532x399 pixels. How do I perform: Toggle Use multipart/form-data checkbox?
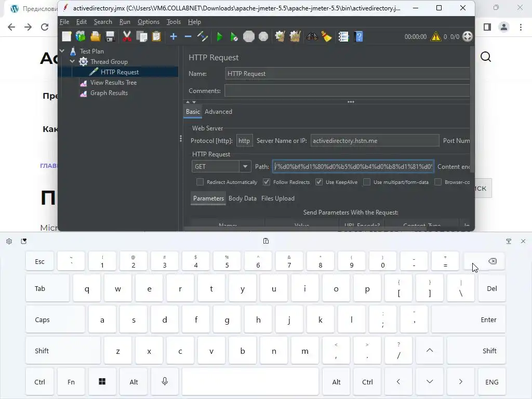coord(367,182)
